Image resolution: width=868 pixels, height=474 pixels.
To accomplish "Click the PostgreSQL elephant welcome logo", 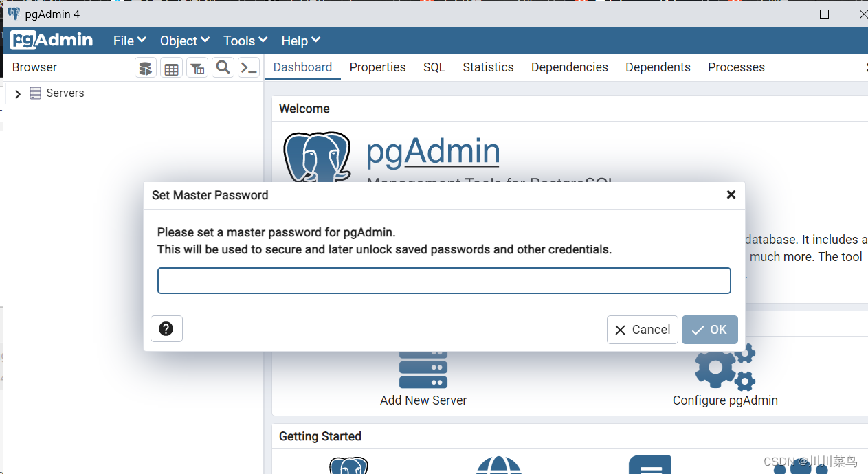I will point(317,157).
